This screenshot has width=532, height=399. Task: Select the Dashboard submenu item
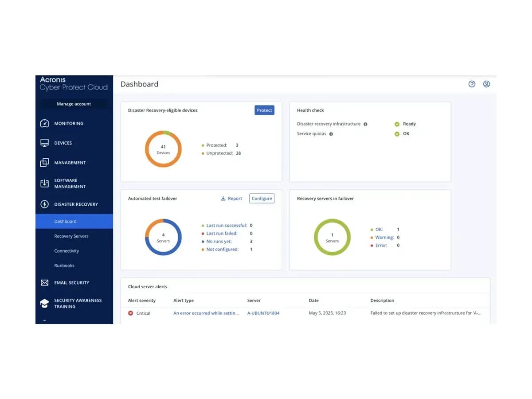74,221
